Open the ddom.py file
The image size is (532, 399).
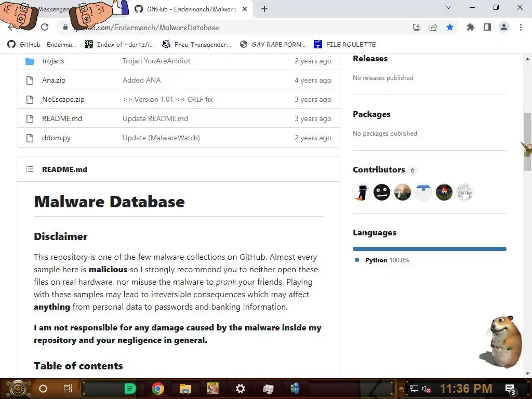(56, 138)
